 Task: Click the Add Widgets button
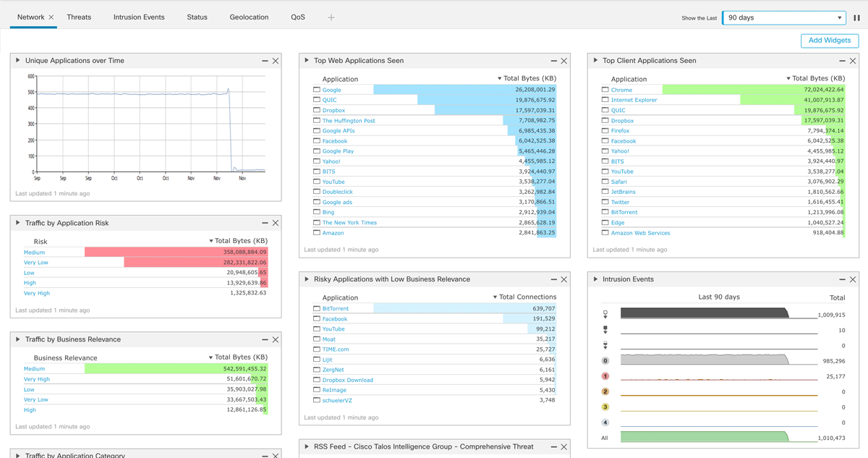click(x=830, y=41)
